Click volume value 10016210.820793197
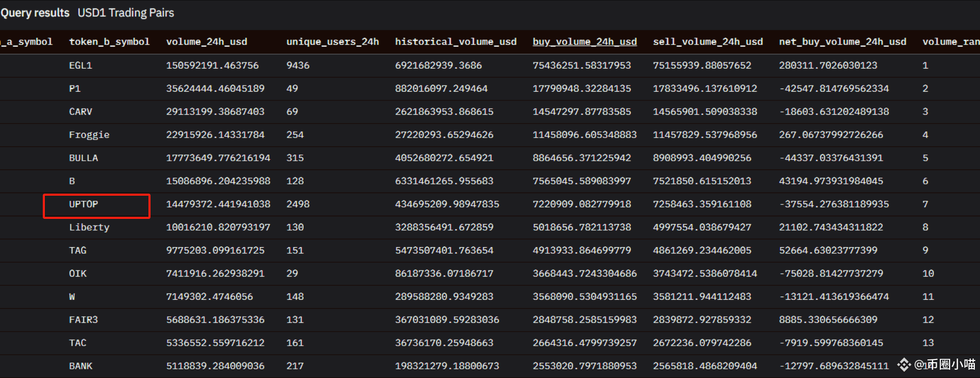Viewport: 980px width, 378px height. [218, 227]
